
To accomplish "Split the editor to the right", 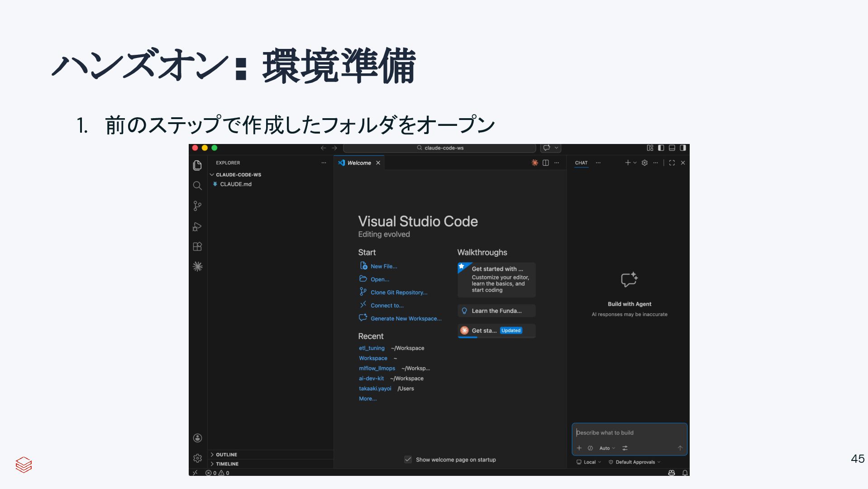I will coord(546,163).
